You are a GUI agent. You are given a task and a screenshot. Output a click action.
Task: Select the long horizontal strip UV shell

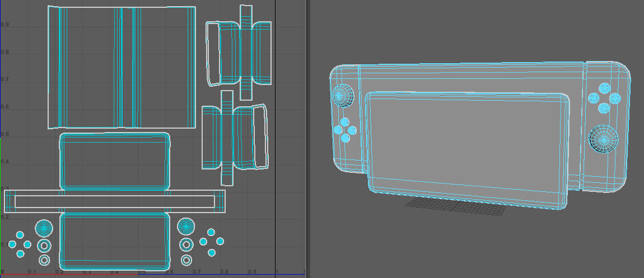click(x=114, y=201)
